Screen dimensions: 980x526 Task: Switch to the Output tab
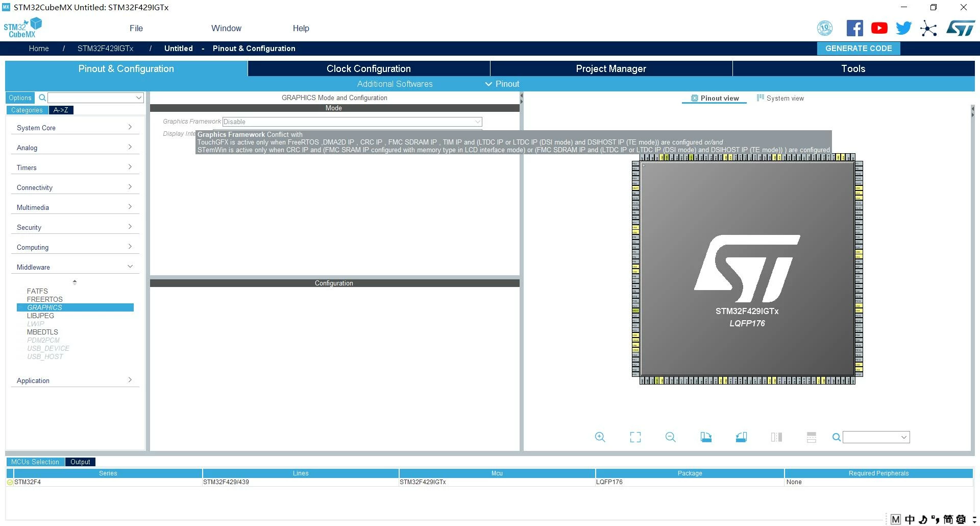point(80,462)
